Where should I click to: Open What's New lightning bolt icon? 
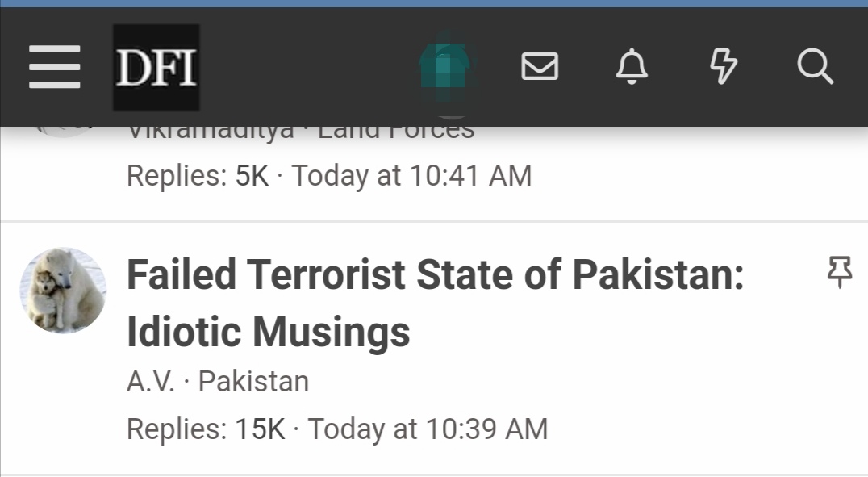coord(724,66)
